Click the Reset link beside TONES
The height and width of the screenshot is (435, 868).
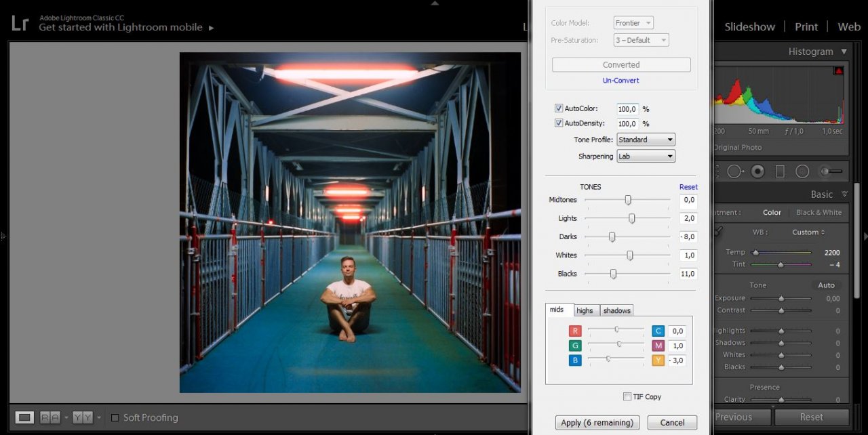(688, 187)
